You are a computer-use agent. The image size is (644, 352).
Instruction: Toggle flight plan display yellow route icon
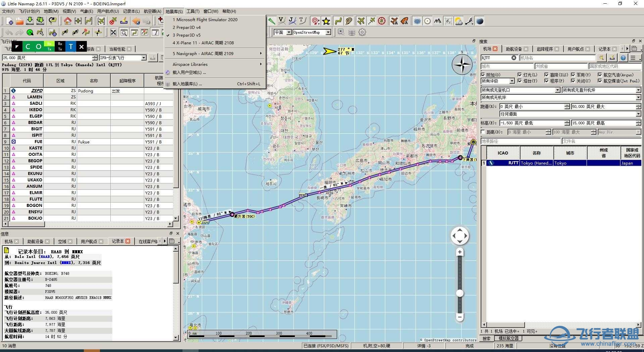[x=338, y=21]
